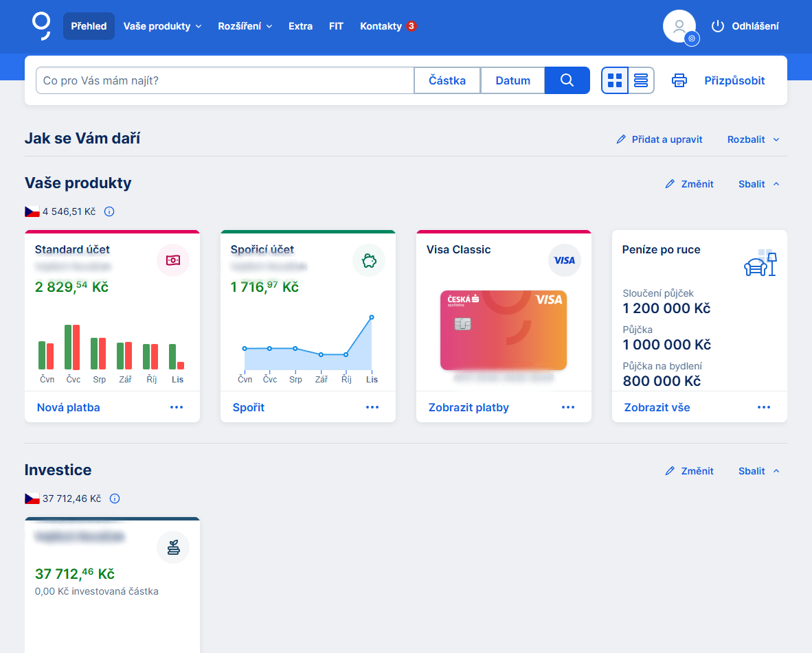Toggle the Částka search filter

tap(447, 80)
